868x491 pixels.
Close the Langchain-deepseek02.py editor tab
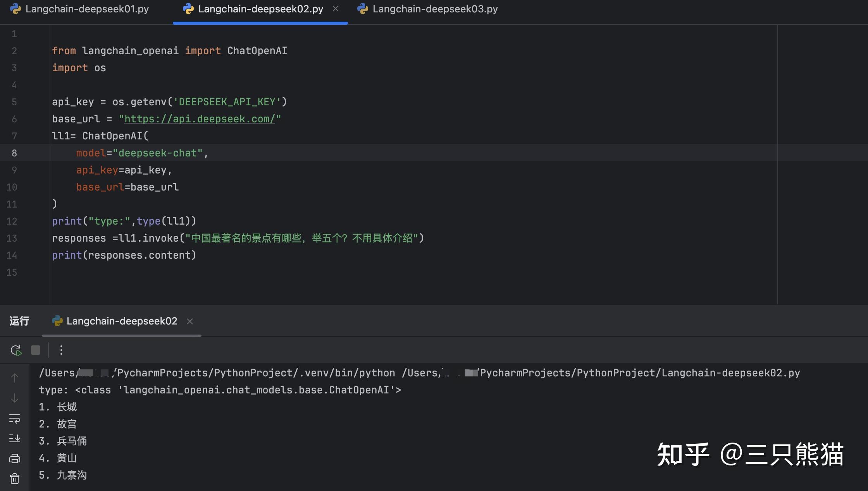(x=336, y=9)
